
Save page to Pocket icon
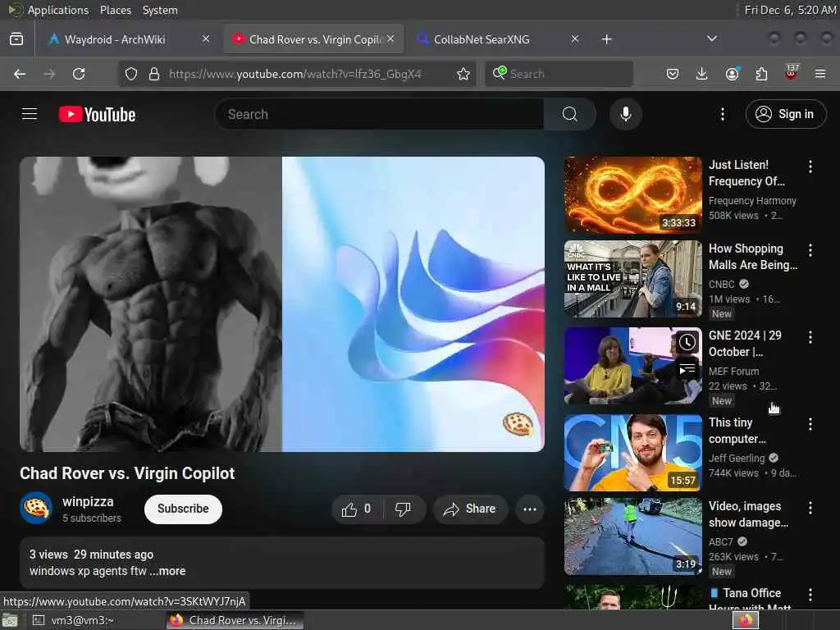(x=673, y=74)
